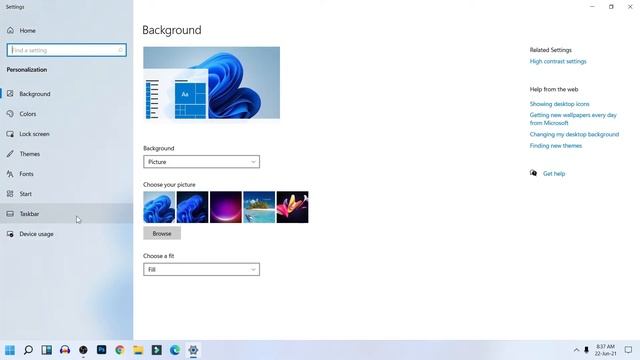The image size is (640, 360).
Task: Pick the purple glow wallpaper thumbnail
Action: pos(226,207)
